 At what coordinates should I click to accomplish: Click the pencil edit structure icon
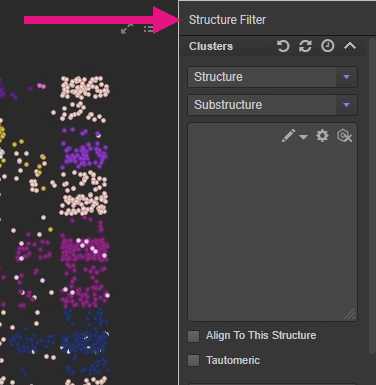288,136
